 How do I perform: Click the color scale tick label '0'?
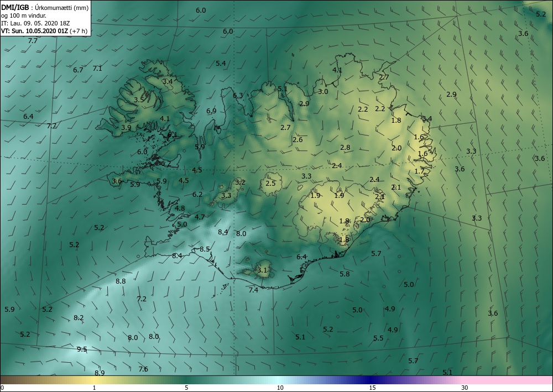tap(2, 388)
